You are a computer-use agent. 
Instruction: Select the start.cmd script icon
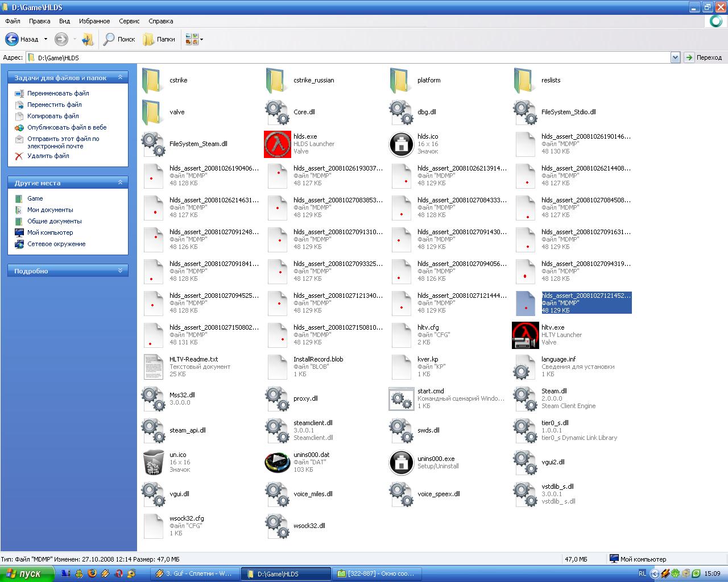click(402, 398)
